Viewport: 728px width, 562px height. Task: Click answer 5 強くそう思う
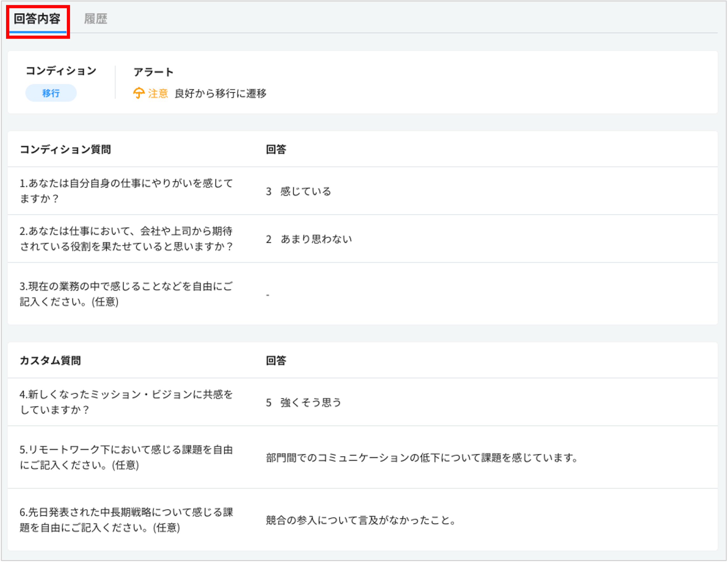303,402
